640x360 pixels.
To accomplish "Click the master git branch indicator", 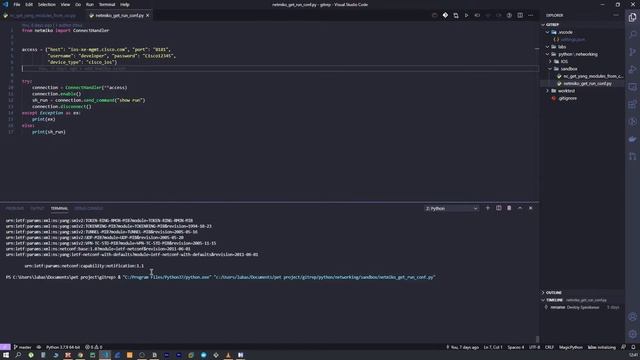I will [22, 347].
